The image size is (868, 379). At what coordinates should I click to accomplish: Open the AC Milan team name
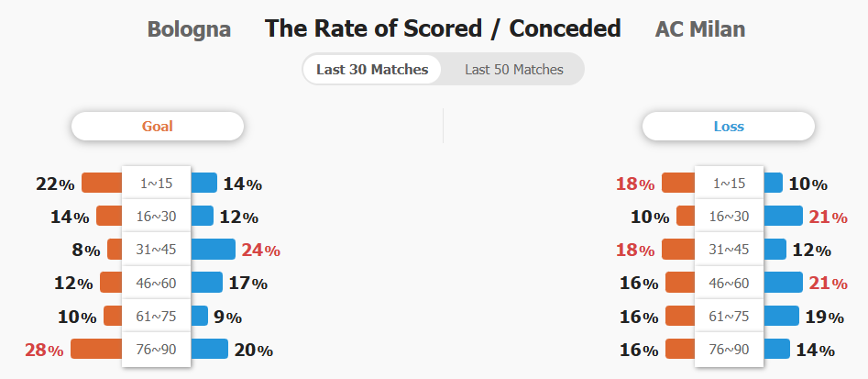coord(699,29)
